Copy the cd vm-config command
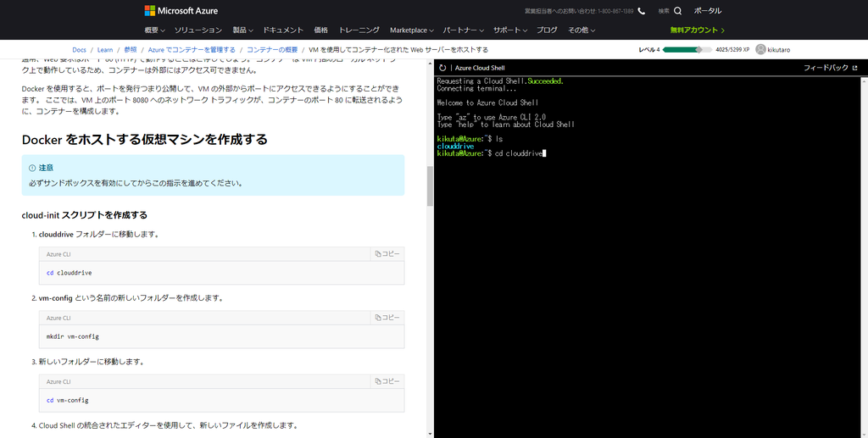This screenshot has height=438, width=868. point(387,381)
